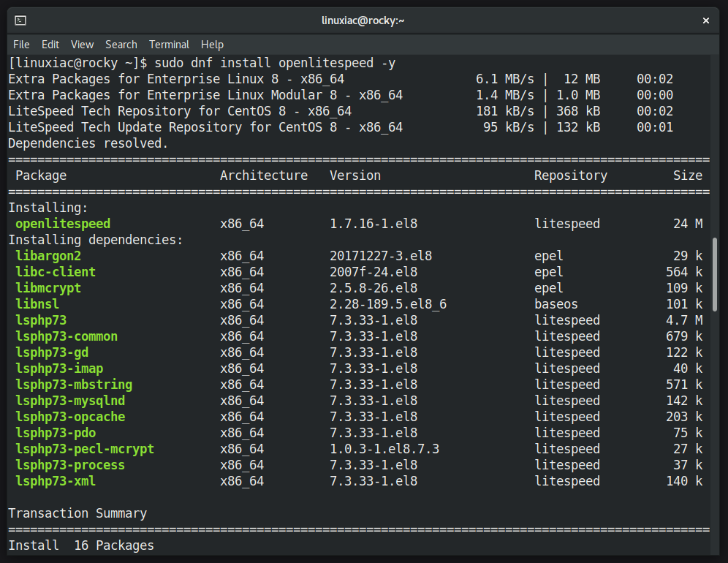Image resolution: width=728 pixels, height=563 pixels.
Task: Click the Version column header
Action: pos(355,175)
